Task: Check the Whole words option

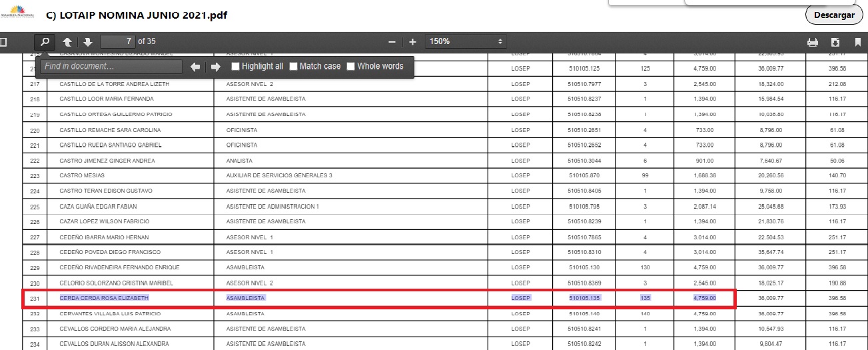Action: [350, 67]
